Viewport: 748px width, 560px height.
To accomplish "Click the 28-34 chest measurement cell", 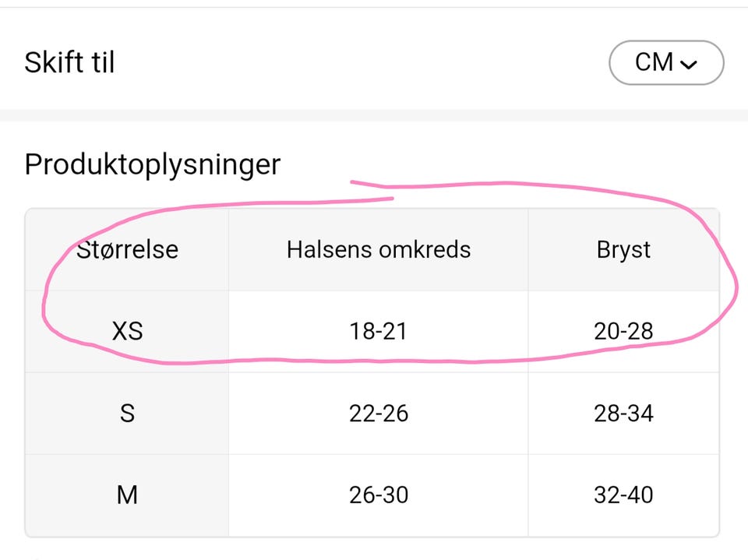I will point(623,414).
